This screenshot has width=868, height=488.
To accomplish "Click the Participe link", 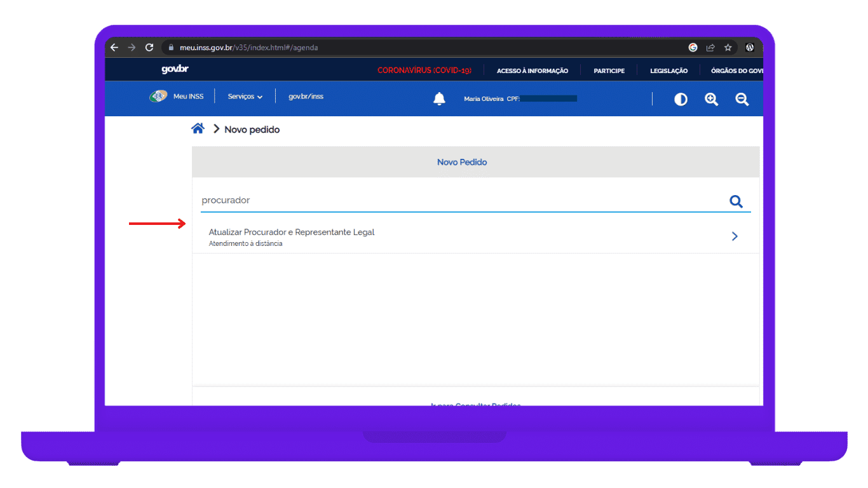I will [x=609, y=71].
